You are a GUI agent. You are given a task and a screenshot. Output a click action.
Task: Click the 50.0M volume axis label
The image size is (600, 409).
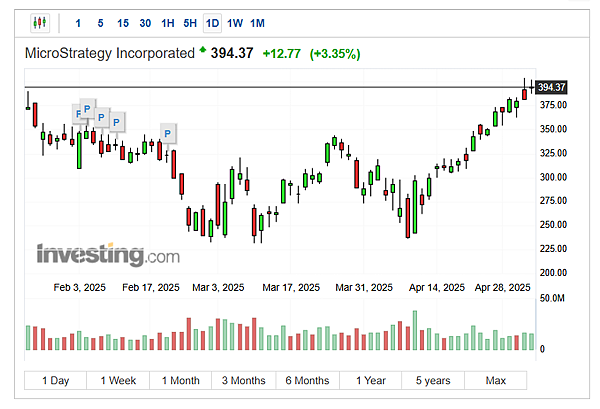(x=552, y=298)
